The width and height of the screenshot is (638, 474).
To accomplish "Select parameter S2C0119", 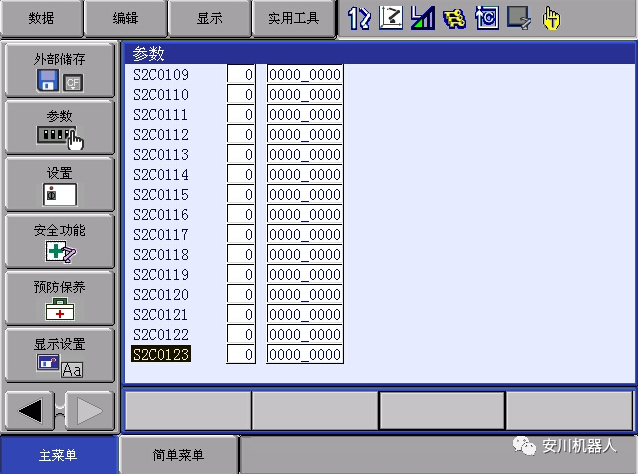I will point(161,274).
